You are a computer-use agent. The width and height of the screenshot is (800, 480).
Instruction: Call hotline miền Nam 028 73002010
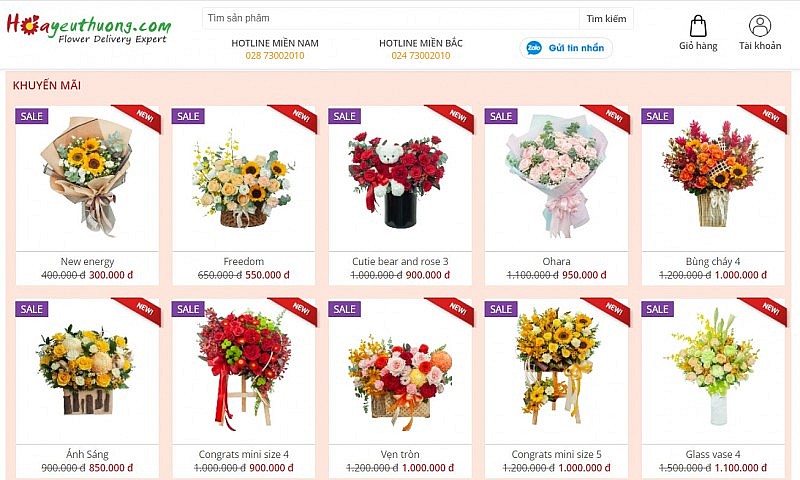pyautogui.click(x=274, y=56)
